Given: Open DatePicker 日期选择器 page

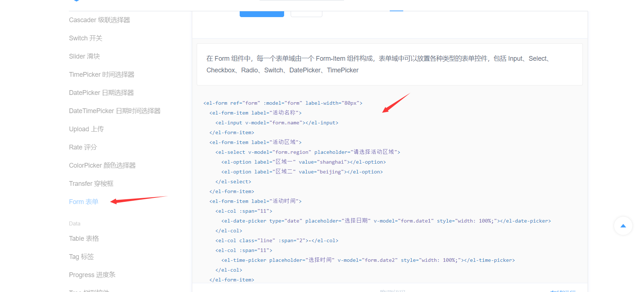Looking at the screenshot, I should click(x=101, y=93).
